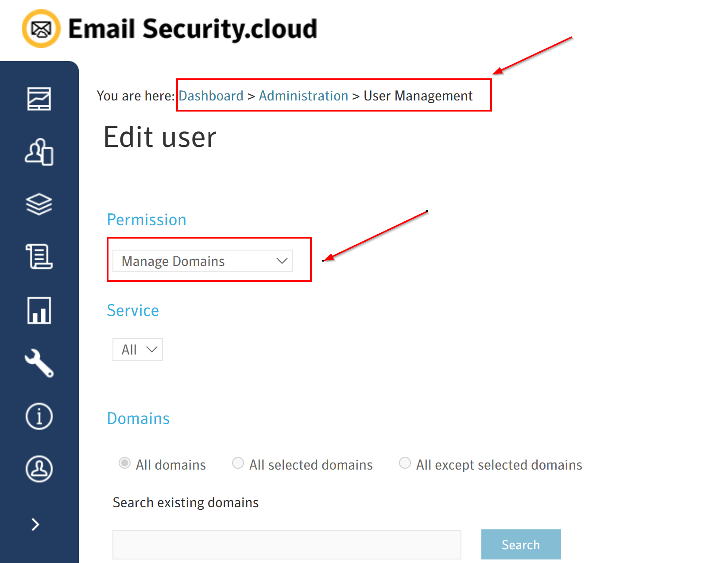Viewport: 728px width, 563px height.
Task: Click the stacked layers sidebar icon
Action: (39, 204)
